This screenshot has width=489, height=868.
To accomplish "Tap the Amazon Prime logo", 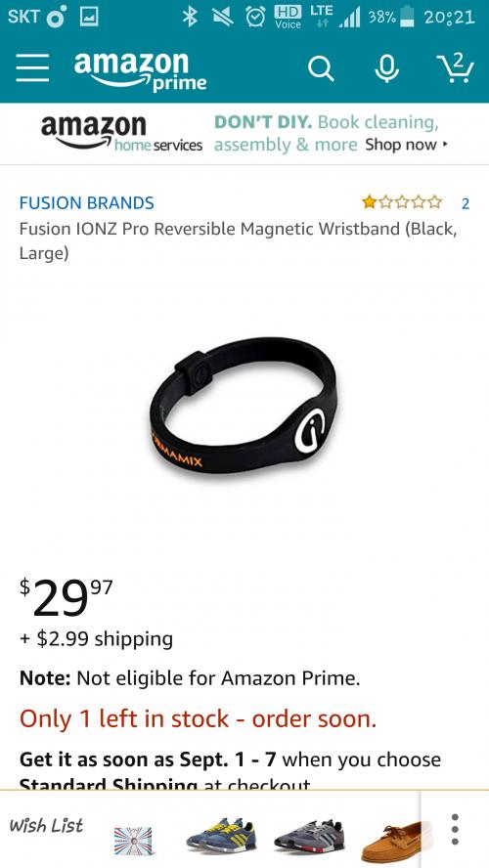I will 140,70.
